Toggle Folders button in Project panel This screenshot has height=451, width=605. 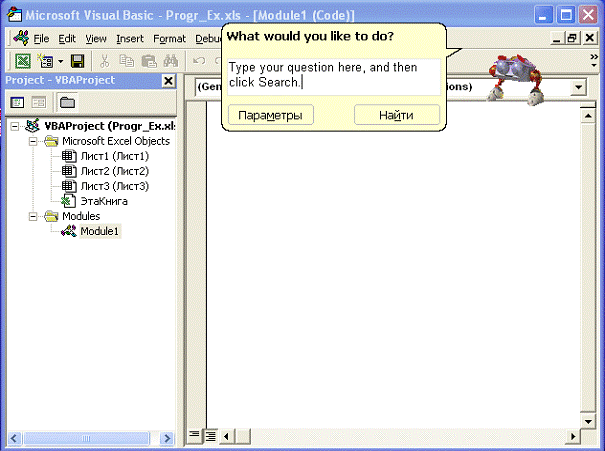[67, 102]
